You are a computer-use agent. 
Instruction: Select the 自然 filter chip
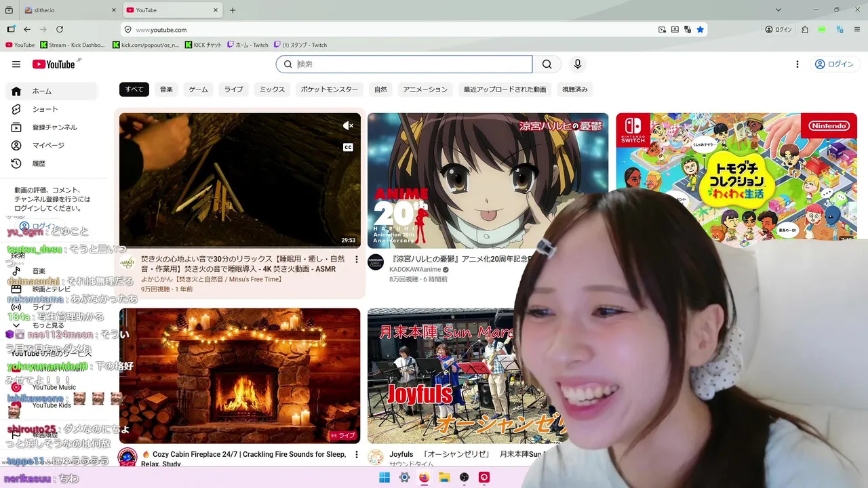(x=381, y=89)
